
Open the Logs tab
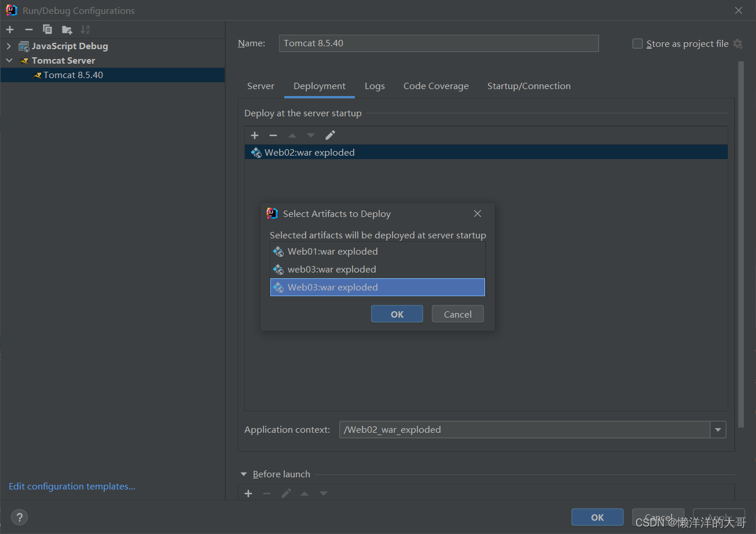click(x=375, y=86)
